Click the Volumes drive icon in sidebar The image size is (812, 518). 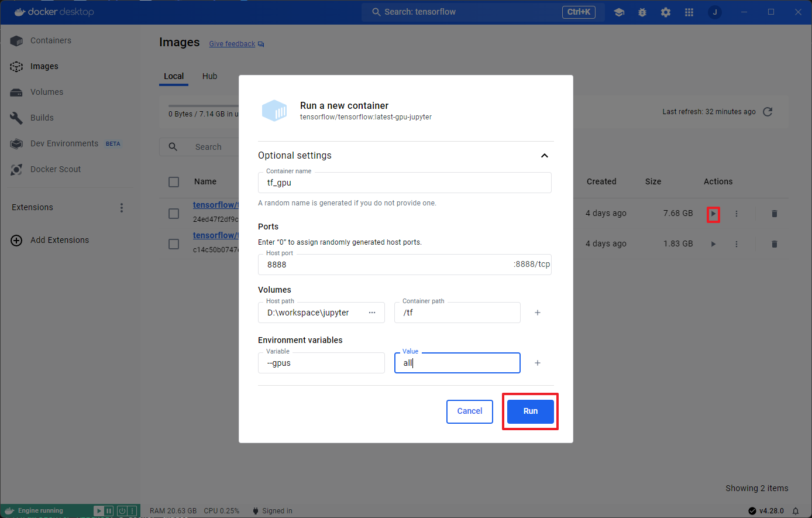pyautogui.click(x=16, y=92)
